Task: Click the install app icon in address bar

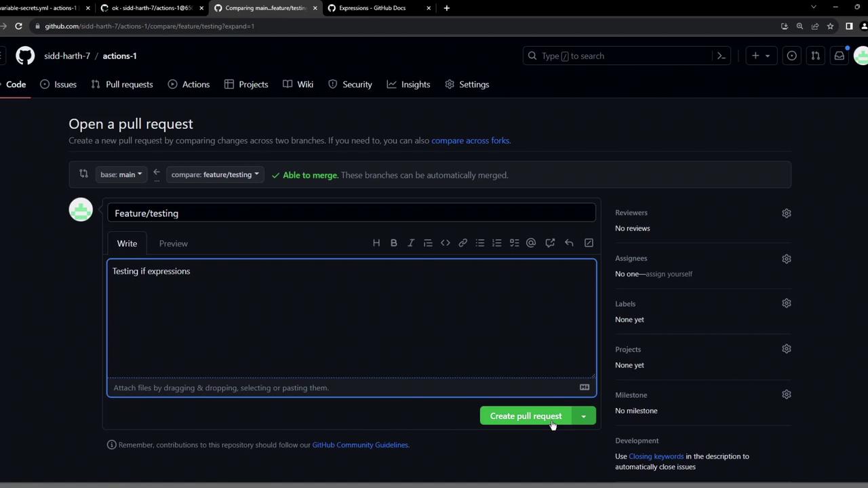Action: (x=785, y=26)
